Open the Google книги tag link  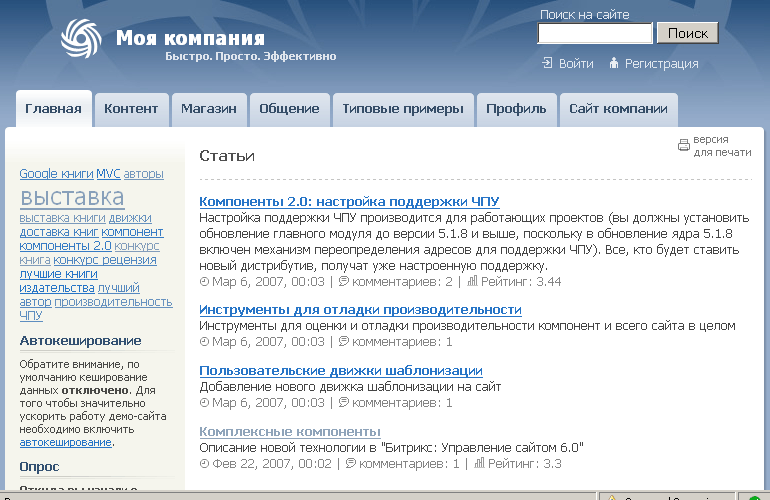click(56, 174)
